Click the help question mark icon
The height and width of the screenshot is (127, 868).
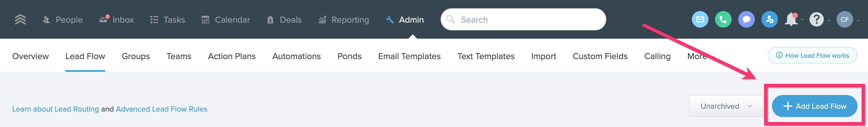816,20
